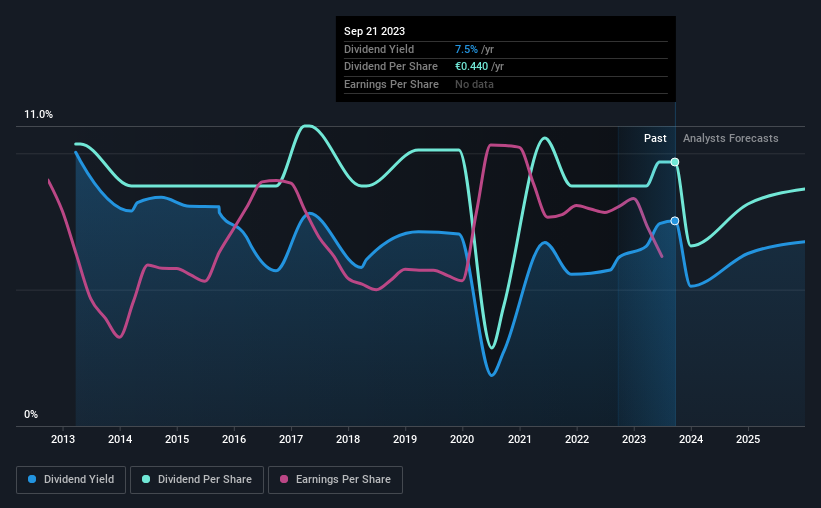The image size is (821, 508).
Task: Click the 7.5% dividend yield value
Action: tap(466, 49)
